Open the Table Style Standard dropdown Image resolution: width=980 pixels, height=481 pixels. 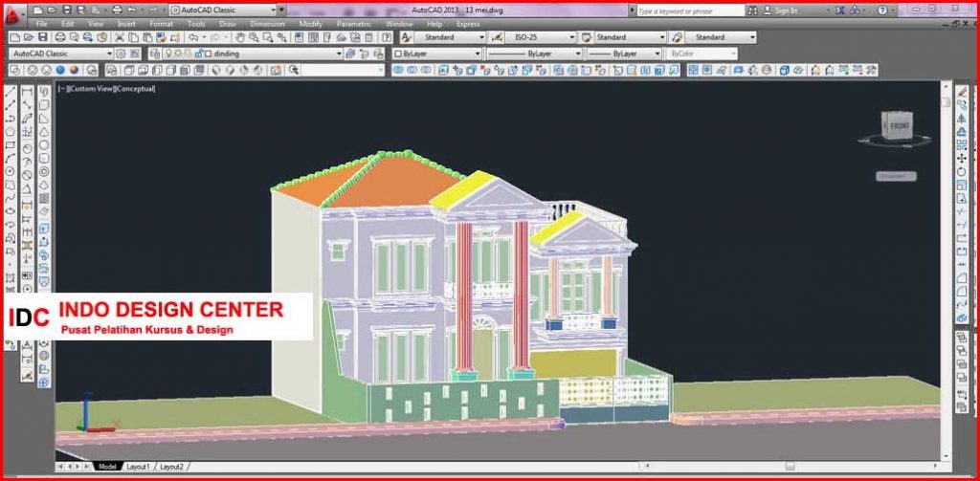(662, 37)
